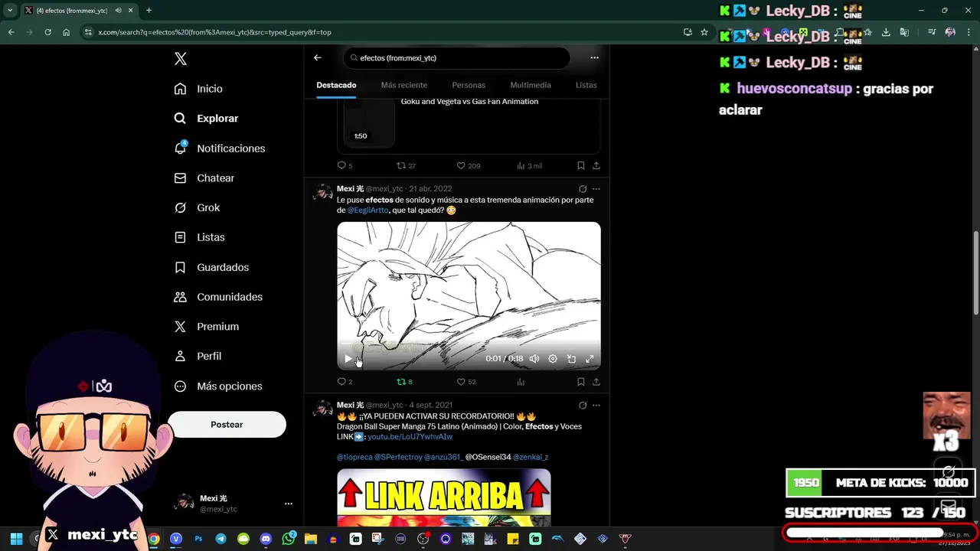This screenshot has height=551, width=980.
Task: Open Grok from the sidebar
Action: tap(197, 208)
